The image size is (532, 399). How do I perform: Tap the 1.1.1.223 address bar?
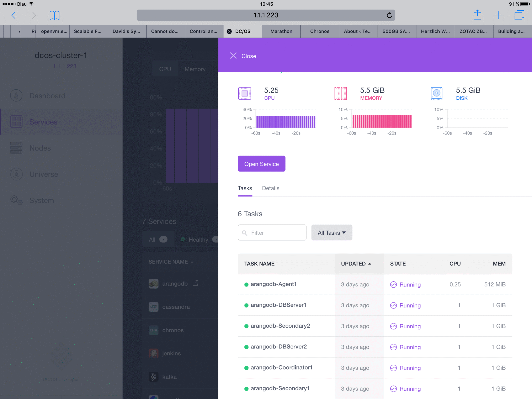pos(266,15)
